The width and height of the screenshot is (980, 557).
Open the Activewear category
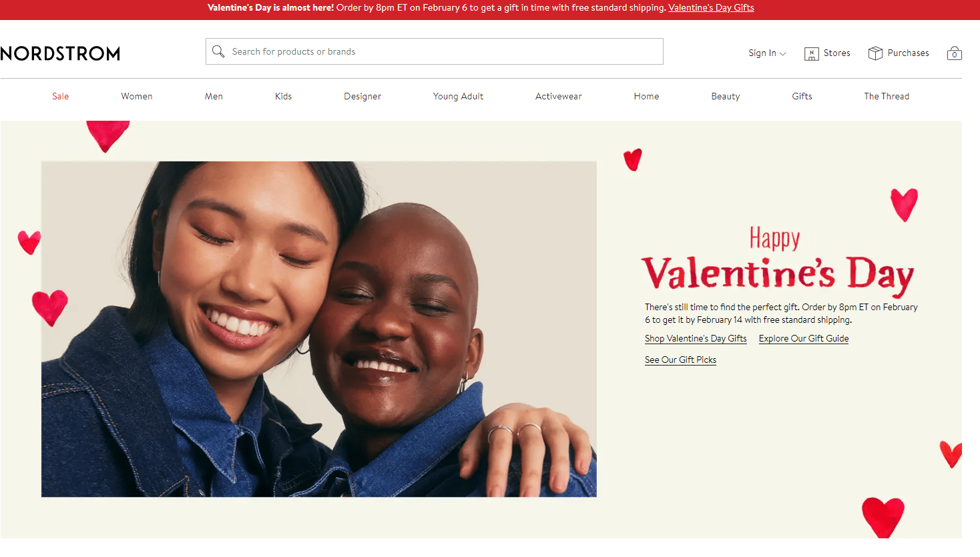[559, 97]
